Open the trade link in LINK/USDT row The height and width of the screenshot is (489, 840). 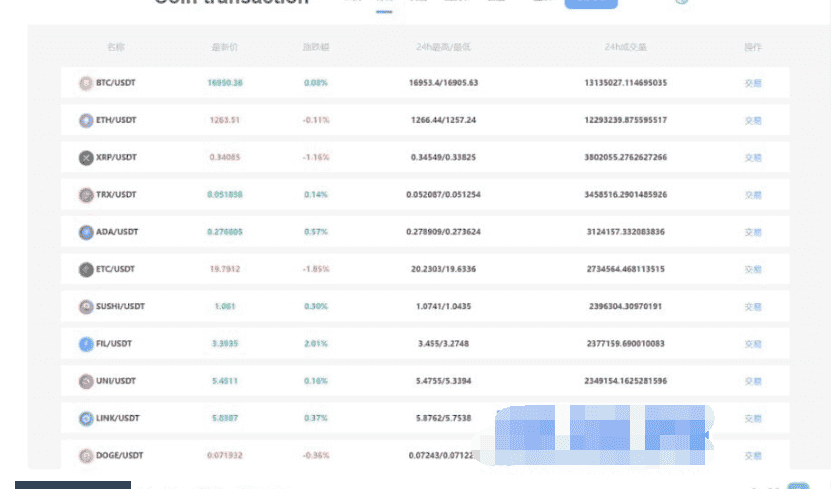[753, 418]
